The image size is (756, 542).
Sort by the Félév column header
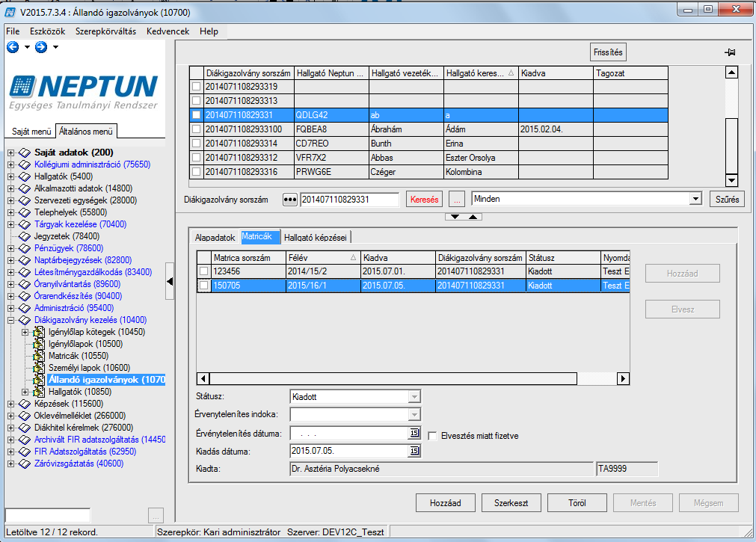(322, 258)
